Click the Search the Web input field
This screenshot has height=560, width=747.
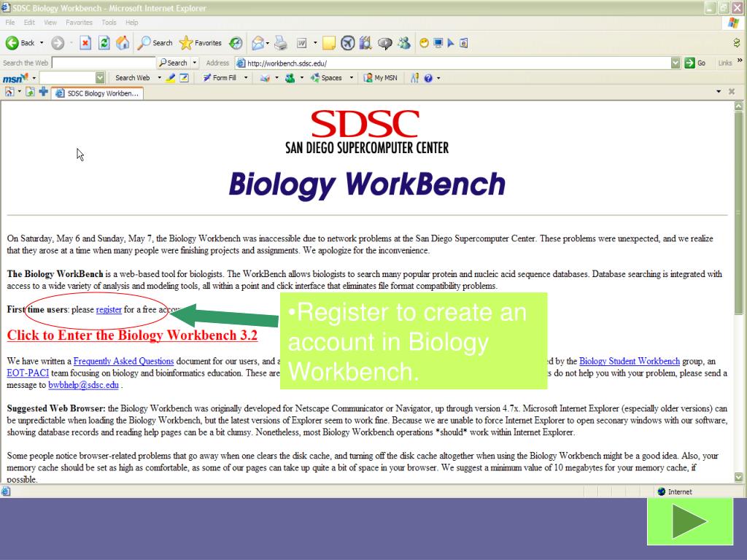tap(104, 63)
